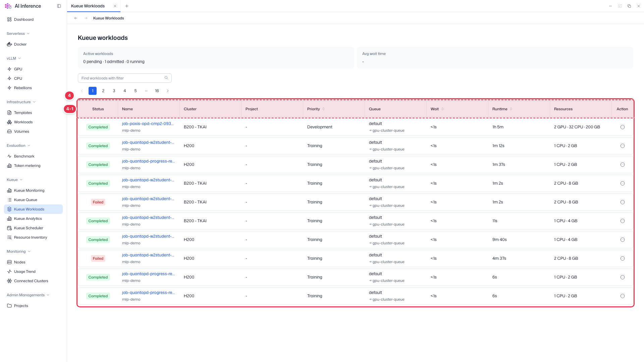644x362 pixels.
Task: Collapse the sidebar panel icon
Action: [x=59, y=6]
